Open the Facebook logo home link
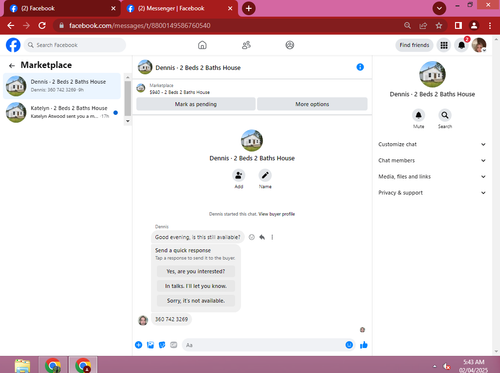This screenshot has width=500, height=373. 13,45
